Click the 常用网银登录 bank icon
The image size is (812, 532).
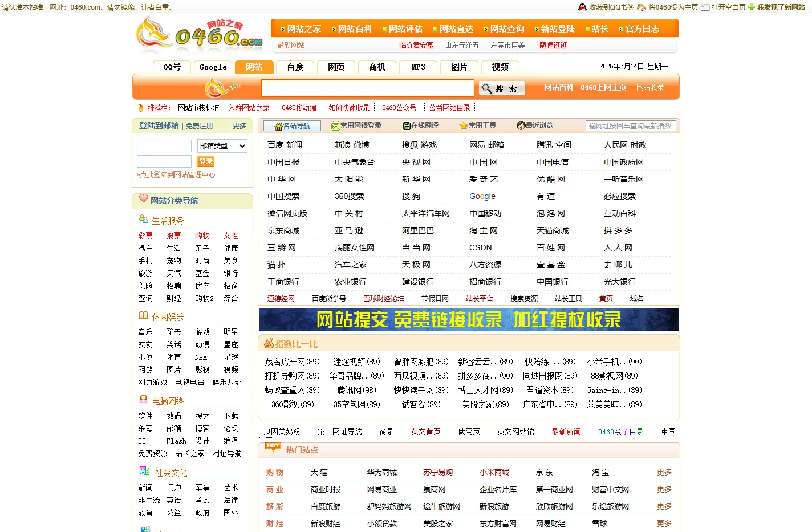[x=336, y=126]
